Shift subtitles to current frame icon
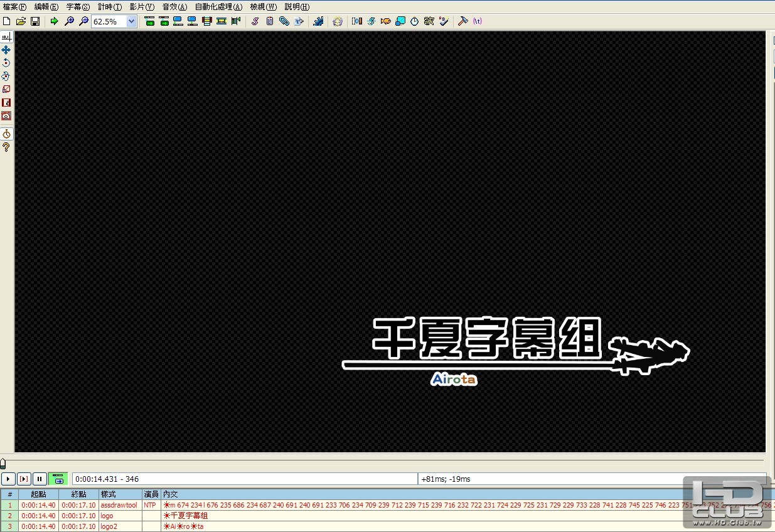Screen dimensions: 775x532 pyautogui.click(x=236, y=21)
